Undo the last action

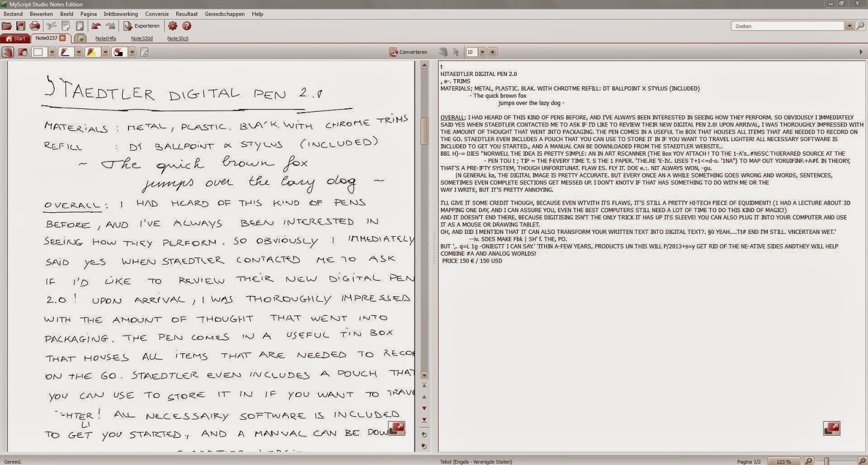96,26
